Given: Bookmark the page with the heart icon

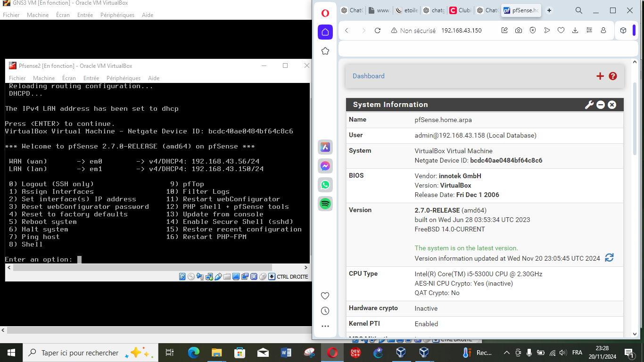Looking at the screenshot, I should tap(561, 30).
